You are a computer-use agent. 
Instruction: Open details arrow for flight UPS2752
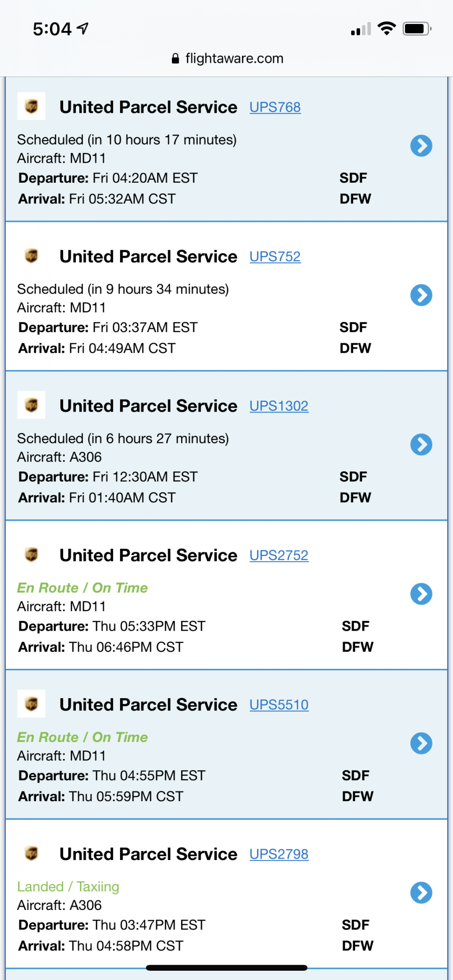tap(421, 594)
